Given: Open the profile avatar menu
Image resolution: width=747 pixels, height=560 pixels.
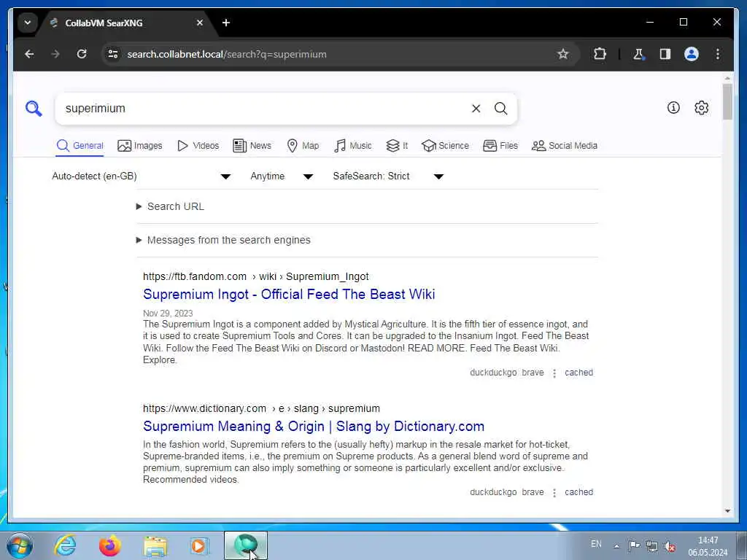Looking at the screenshot, I should pyautogui.click(x=692, y=54).
